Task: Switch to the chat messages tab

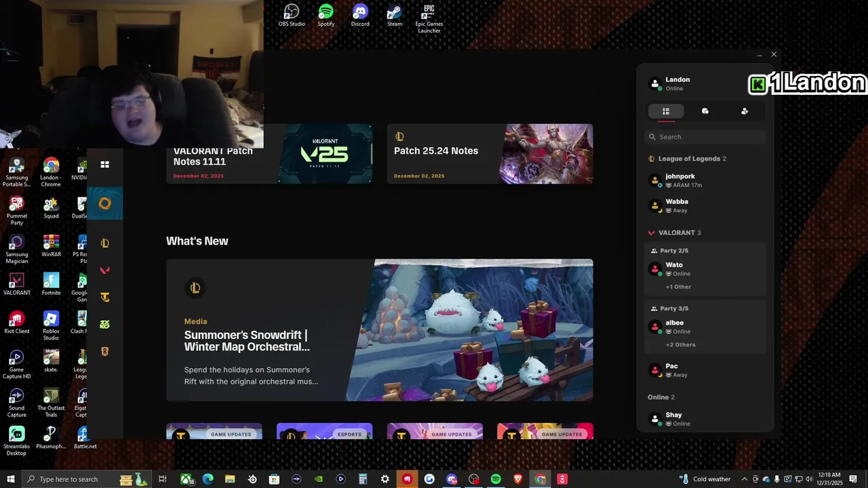Action: [x=705, y=111]
